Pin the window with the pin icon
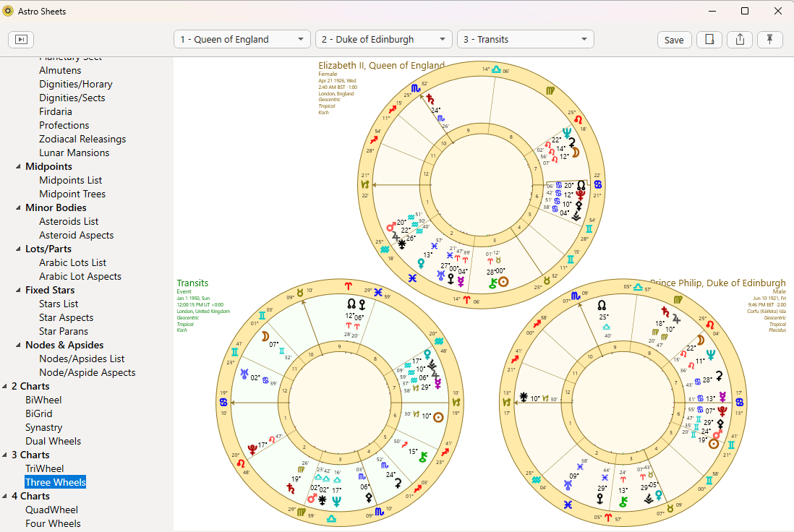The width and height of the screenshot is (794, 532). pos(769,40)
